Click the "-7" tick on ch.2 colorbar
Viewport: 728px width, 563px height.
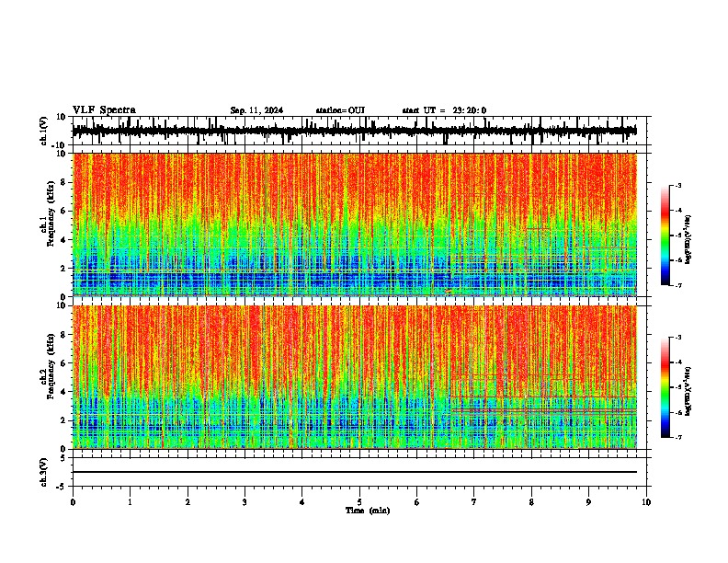[678, 437]
